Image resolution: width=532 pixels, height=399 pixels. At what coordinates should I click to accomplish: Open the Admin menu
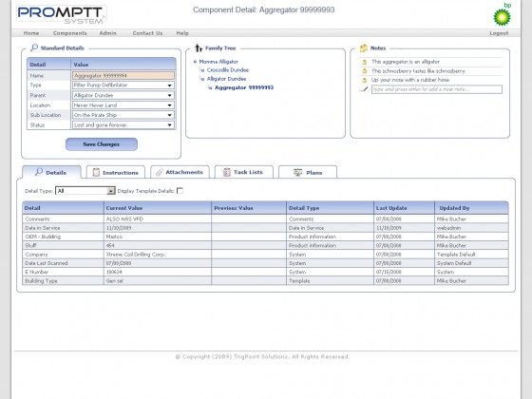click(x=108, y=33)
